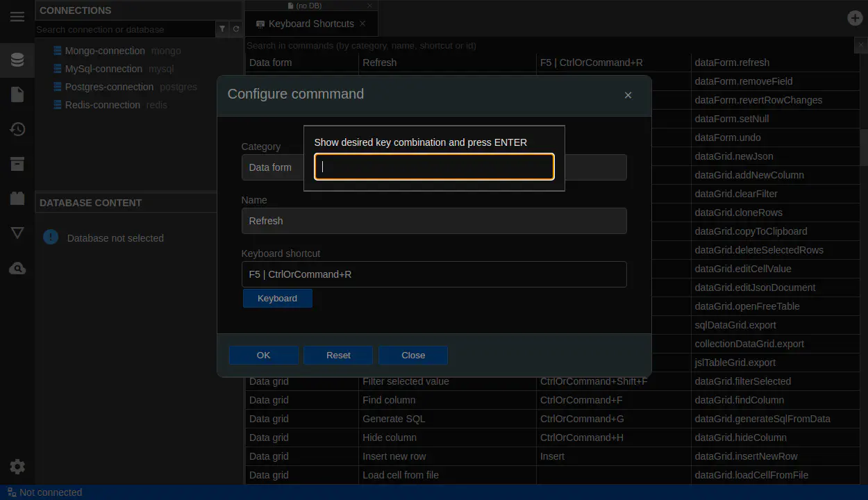Viewport: 868px width, 500px height.
Task: Focus the Search connection or database box
Action: pyautogui.click(x=125, y=29)
